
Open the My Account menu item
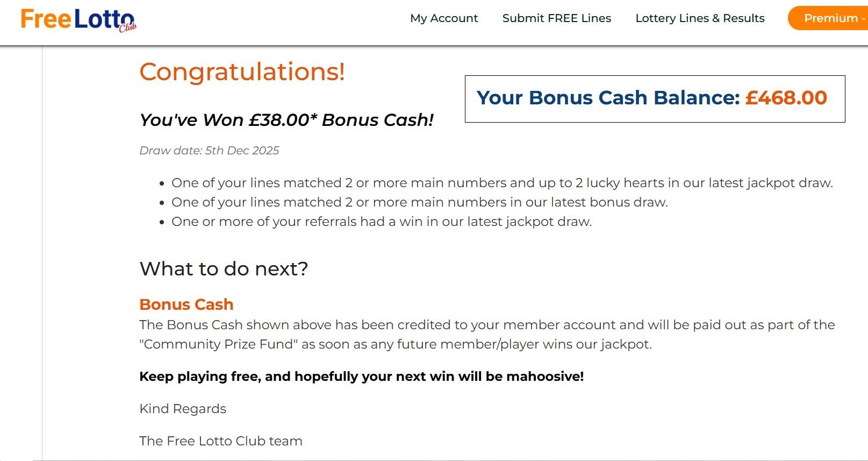[443, 18]
